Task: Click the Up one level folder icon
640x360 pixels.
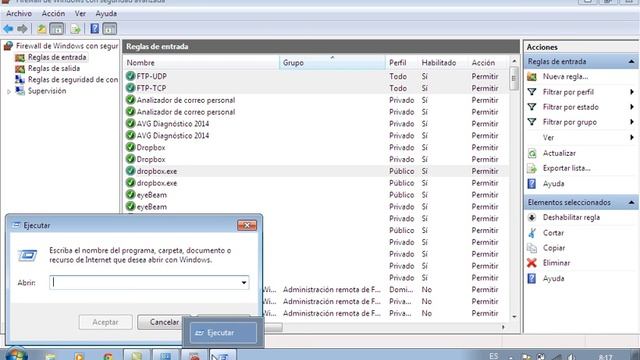Action: click(x=41, y=29)
